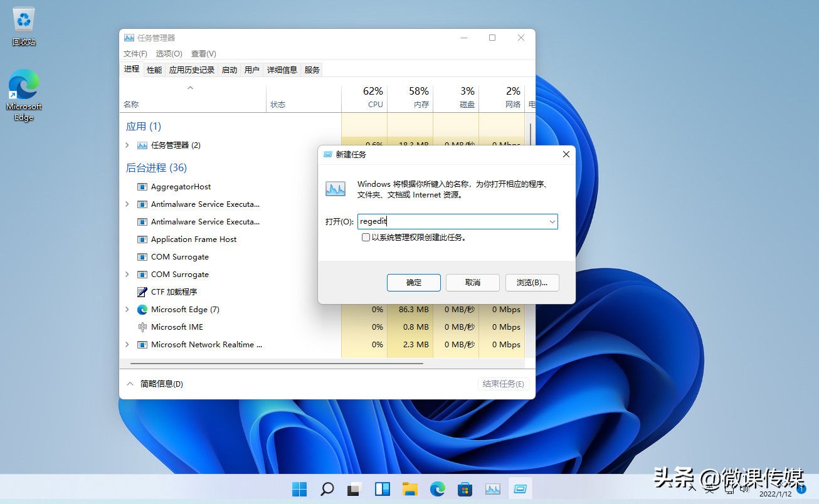
Task: Open the Recycle Bin on the desktop
Action: pyautogui.click(x=23, y=19)
